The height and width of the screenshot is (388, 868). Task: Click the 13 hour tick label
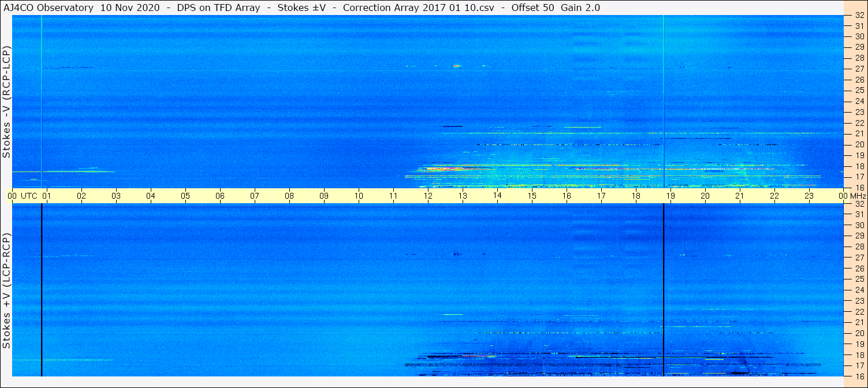point(463,196)
